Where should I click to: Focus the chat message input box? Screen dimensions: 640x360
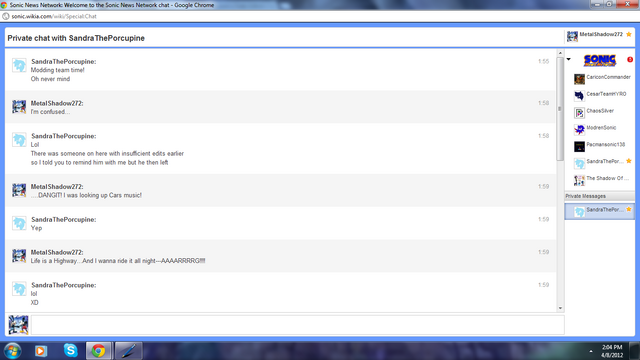pos(298,325)
